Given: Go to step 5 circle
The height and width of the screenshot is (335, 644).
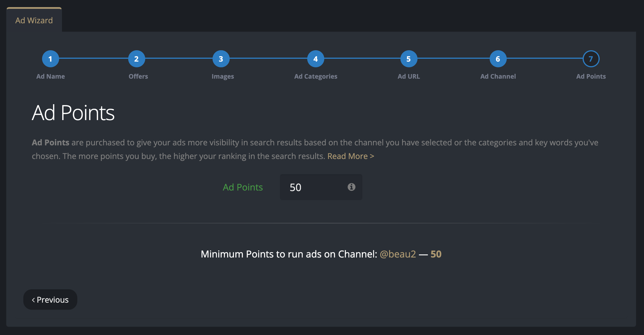Looking at the screenshot, I should point(409,59).
